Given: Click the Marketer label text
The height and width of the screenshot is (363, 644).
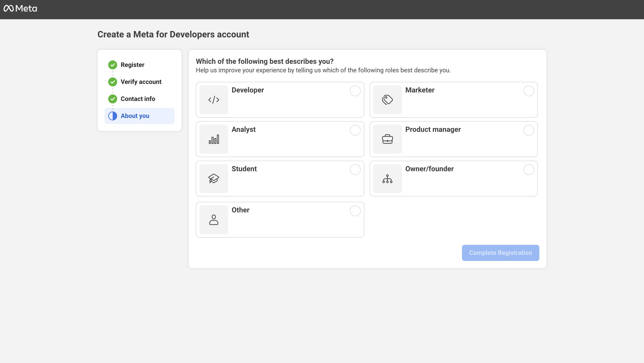Looking at the screenshot, I should click(420, 90).
